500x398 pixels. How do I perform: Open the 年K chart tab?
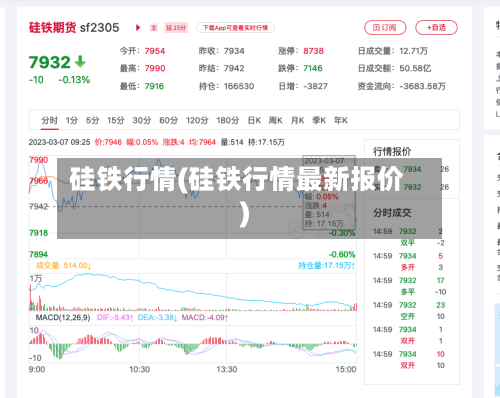[341, 120]
